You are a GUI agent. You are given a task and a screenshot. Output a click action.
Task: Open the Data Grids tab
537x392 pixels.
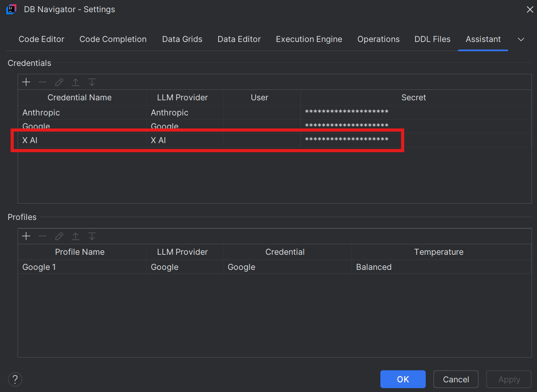[182, 39]
